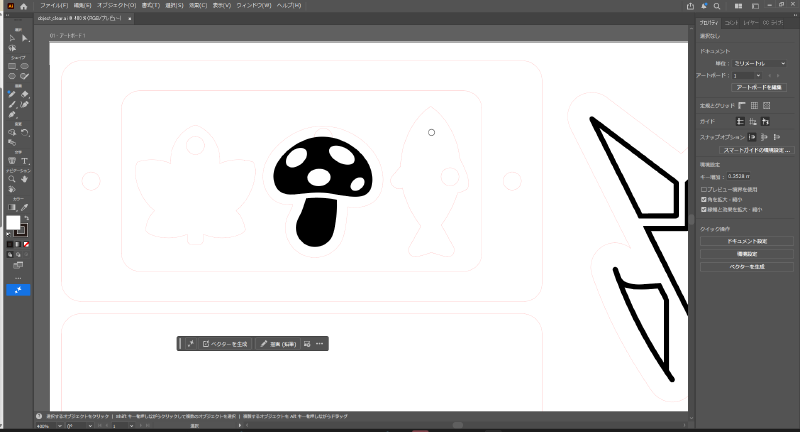Click the アートボードを編集 button
Image resolution: width=800 pixels, height=432 pixels.
(x=759, y=87)
